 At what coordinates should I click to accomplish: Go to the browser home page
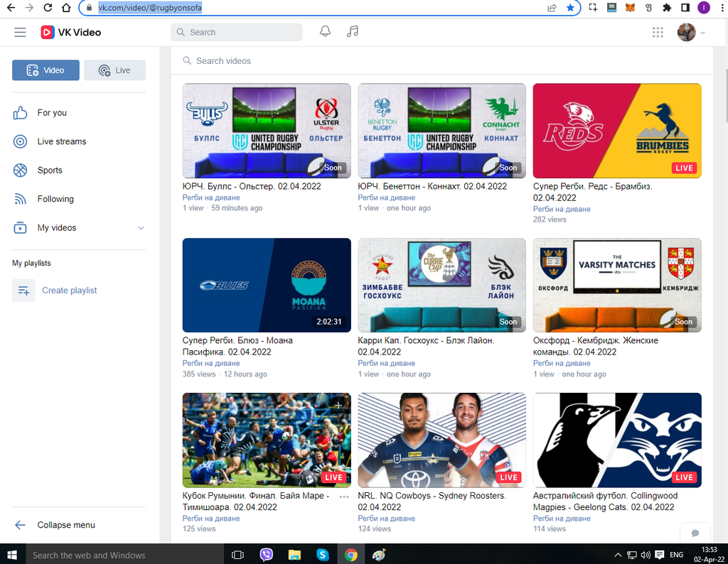(x=66, y=7)
